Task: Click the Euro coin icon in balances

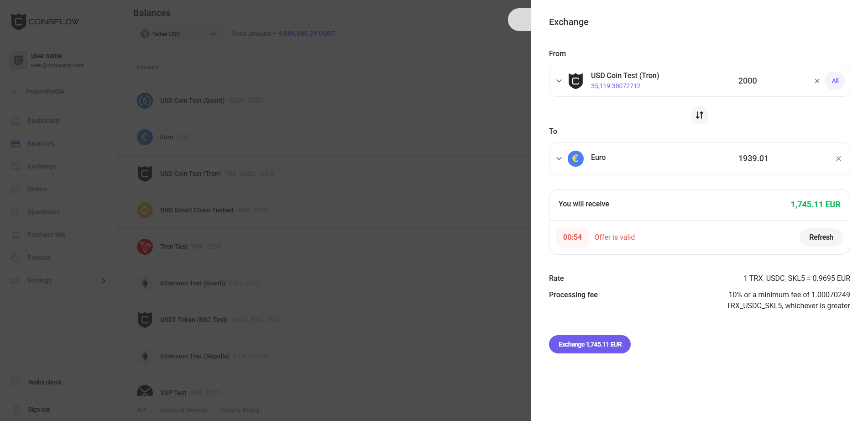Action: point(145,137)
